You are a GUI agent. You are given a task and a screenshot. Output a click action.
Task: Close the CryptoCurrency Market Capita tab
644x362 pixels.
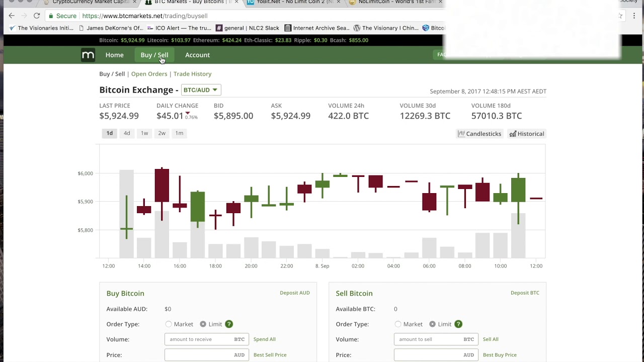[134, 2]
